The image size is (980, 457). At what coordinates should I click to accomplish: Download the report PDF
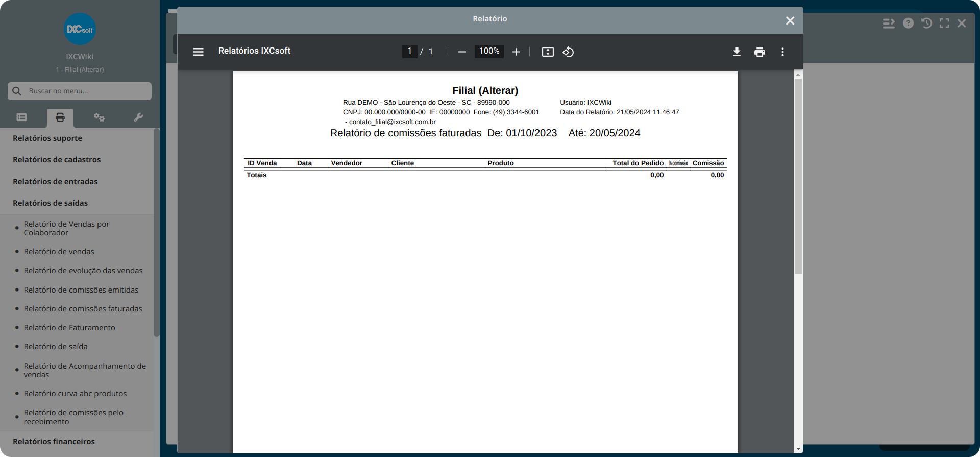[x=737, y=52]
